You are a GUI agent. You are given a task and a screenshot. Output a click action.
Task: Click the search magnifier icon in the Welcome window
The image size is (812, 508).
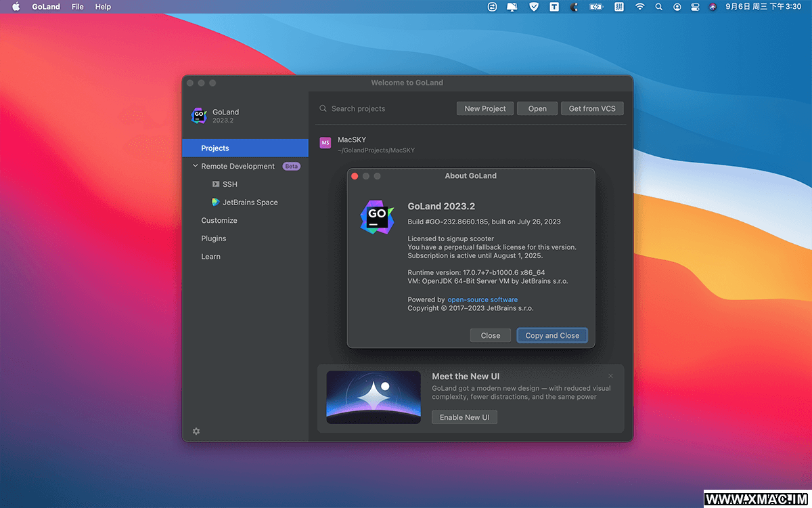(323, 108)
